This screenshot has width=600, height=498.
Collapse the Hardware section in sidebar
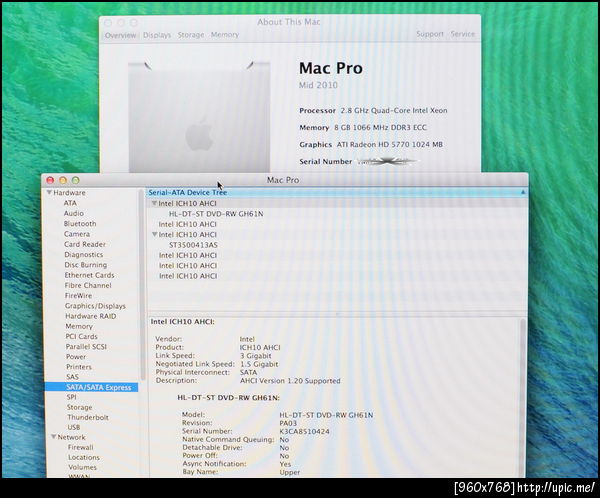[49, 193]
